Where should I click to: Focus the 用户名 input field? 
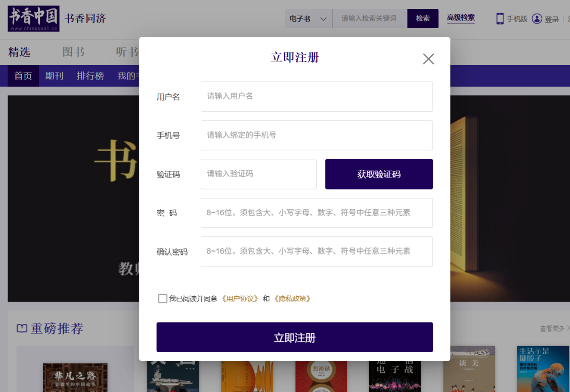pyautogui.click(x=316, y=96)
